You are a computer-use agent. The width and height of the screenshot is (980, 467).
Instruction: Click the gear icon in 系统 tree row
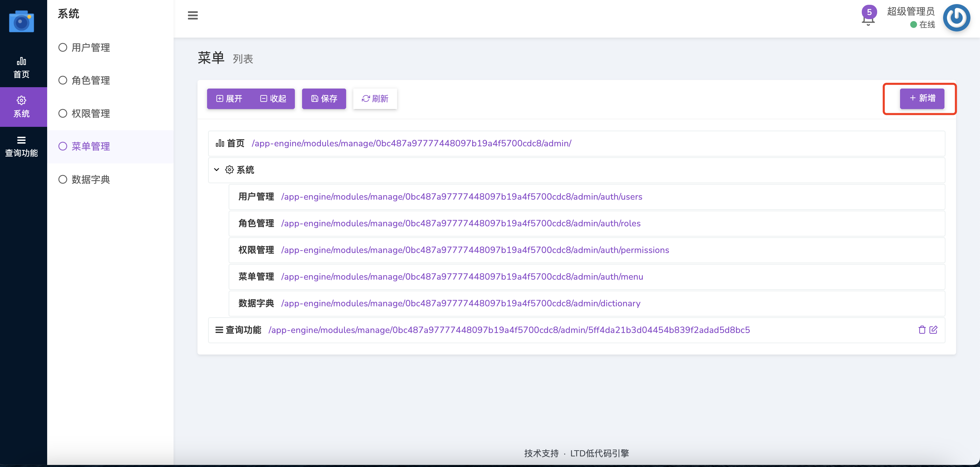(229, 170)
